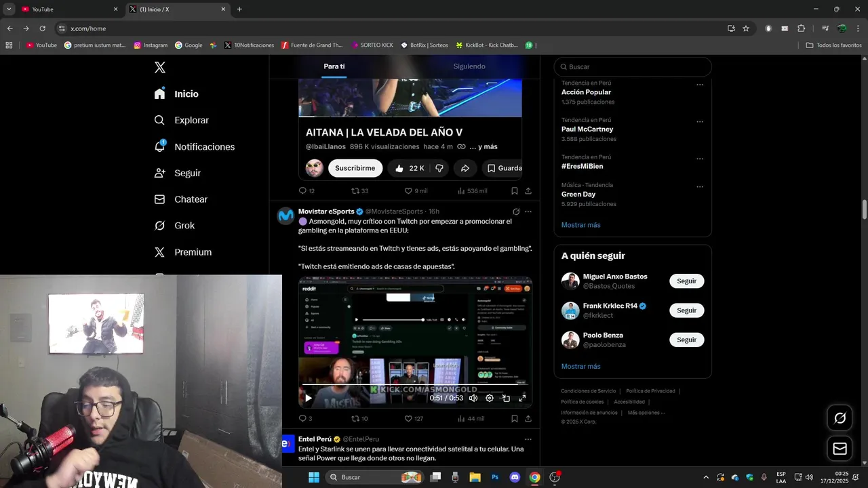Open Grok in sidebar
The height and width of the screenshot is (488, 868).
(175, 226)
